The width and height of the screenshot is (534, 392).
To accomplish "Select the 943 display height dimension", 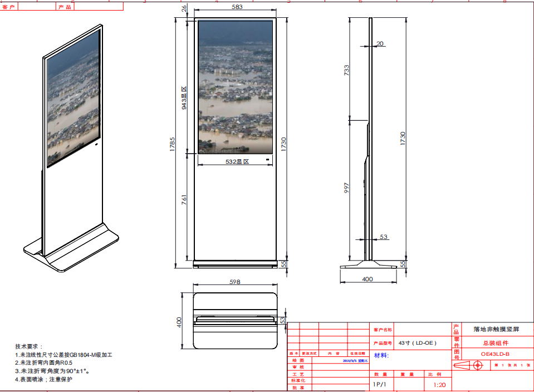I will point(184,98).
